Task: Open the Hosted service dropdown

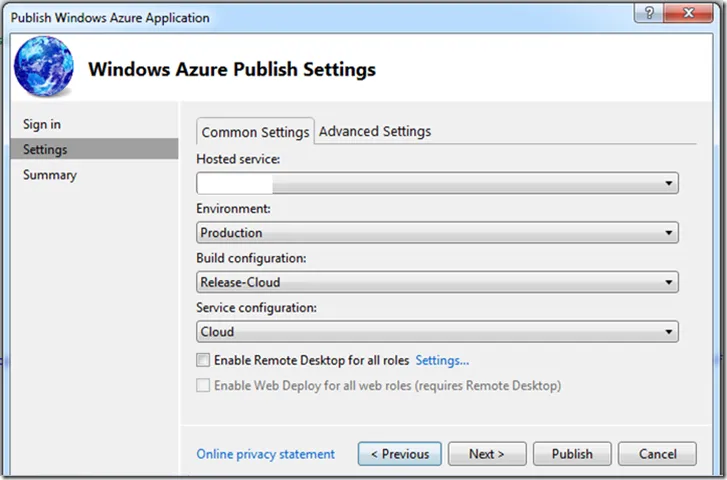Action: (437, 183)
